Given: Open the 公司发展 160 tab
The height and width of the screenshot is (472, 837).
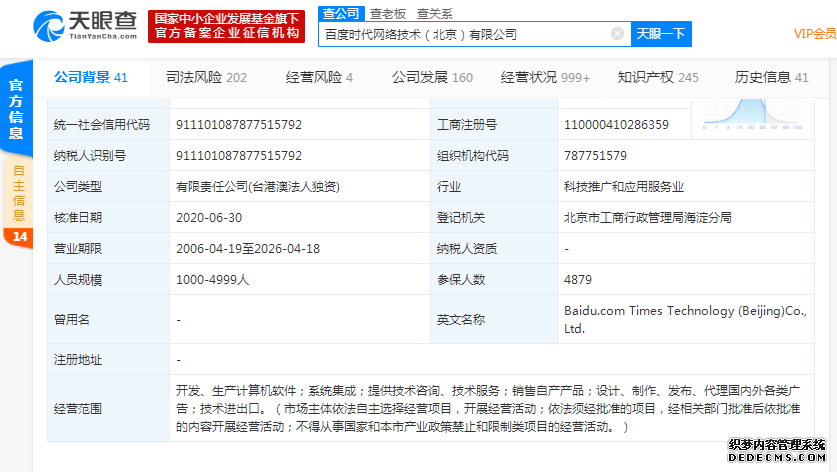Looking at the screenshot, I should coord(432,77).
